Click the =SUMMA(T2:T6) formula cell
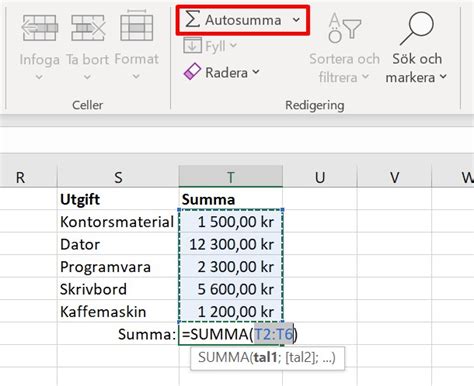Viewport: 474px width, 386px height. (231, 334)
